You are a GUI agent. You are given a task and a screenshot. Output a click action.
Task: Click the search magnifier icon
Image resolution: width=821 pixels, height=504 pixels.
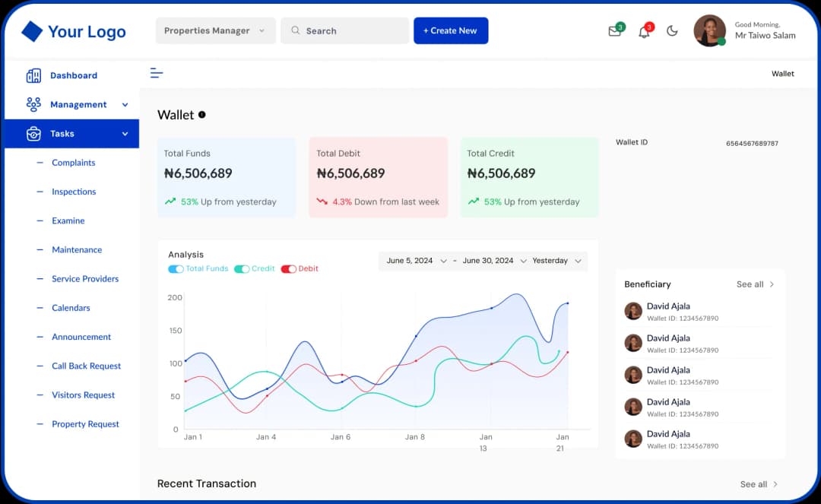(295, 30)
